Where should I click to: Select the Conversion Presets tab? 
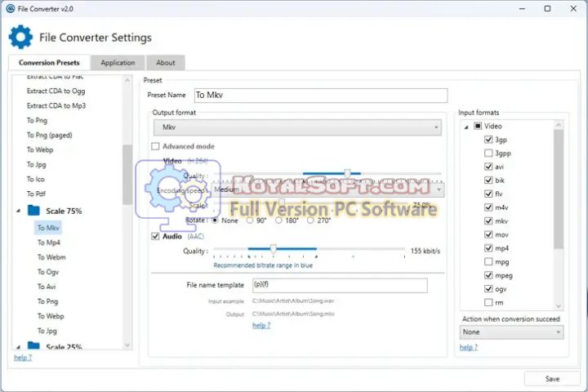click(49, 63)
